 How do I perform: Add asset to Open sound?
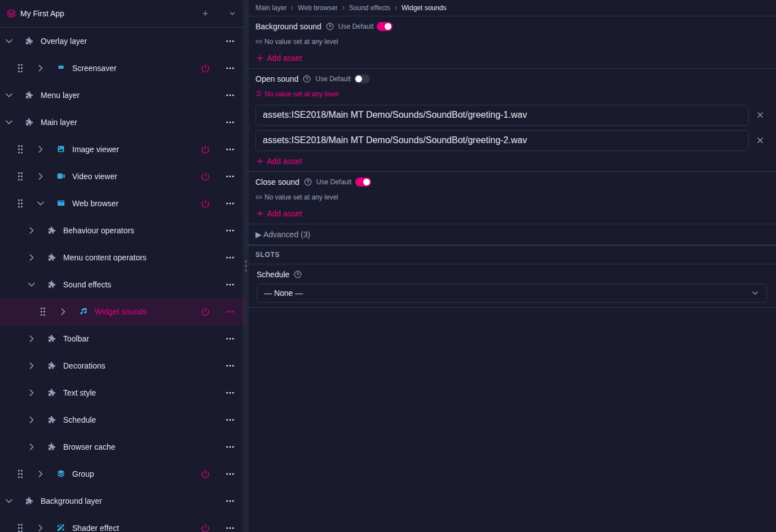click(279, 161)
